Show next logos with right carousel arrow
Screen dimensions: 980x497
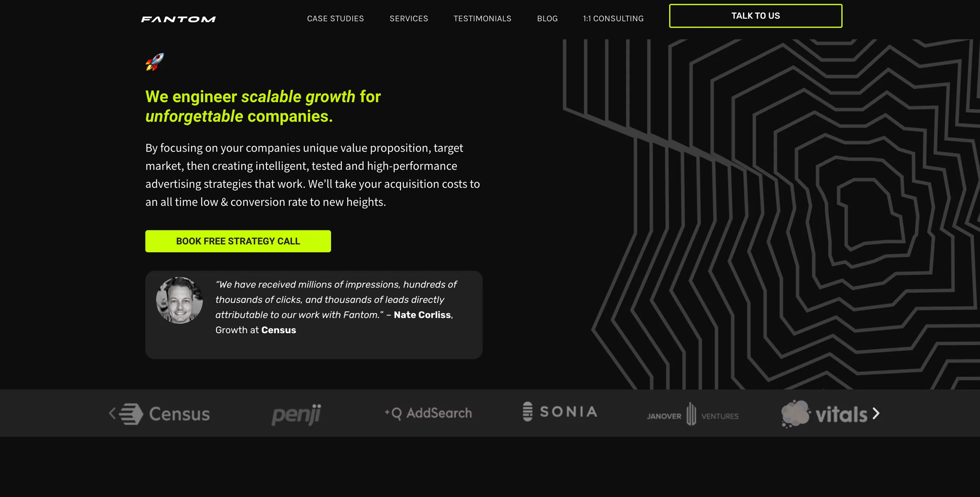[876, 413]
